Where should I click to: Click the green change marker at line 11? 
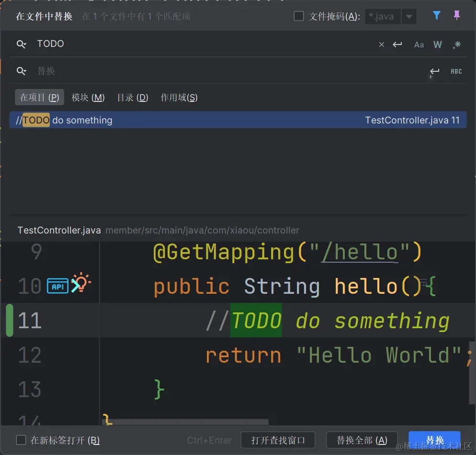tap(10, 321)
